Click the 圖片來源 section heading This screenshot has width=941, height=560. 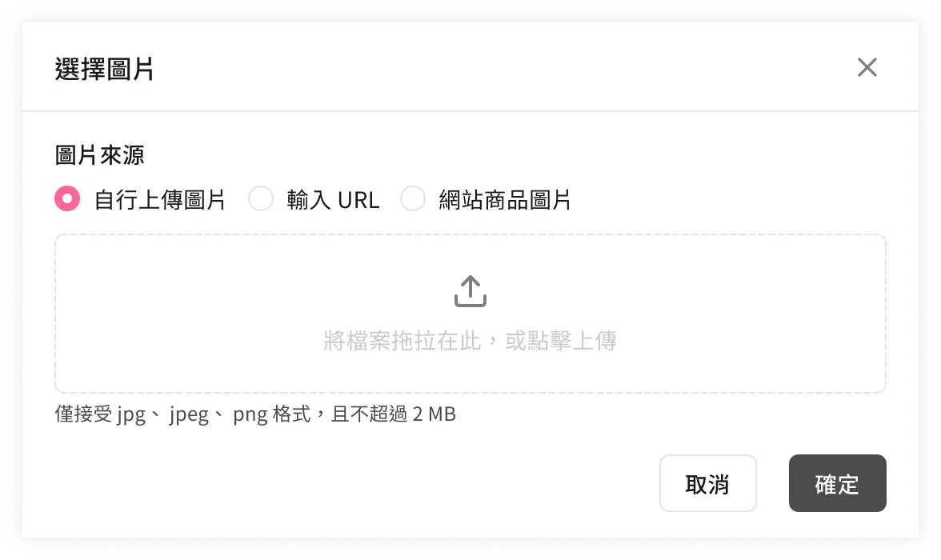99,155
